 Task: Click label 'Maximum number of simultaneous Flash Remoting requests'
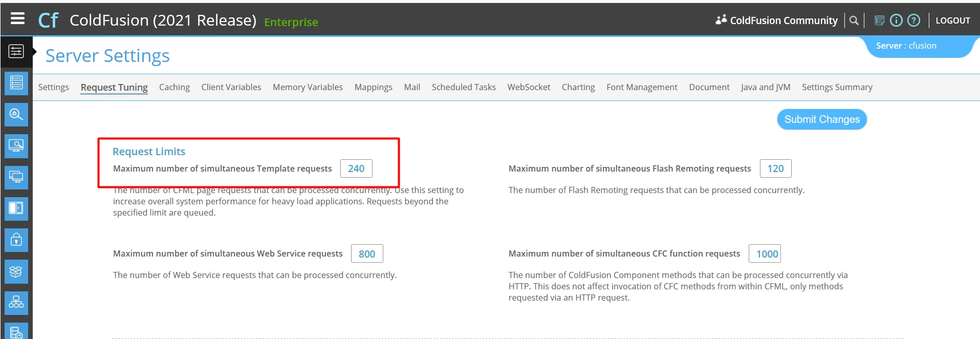click(x=630, y=168)
